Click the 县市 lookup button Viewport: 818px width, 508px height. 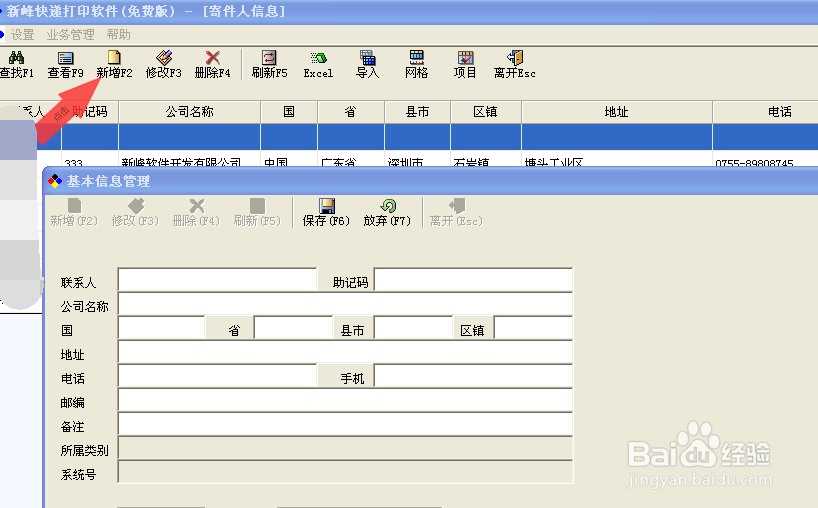coord(353,329)
